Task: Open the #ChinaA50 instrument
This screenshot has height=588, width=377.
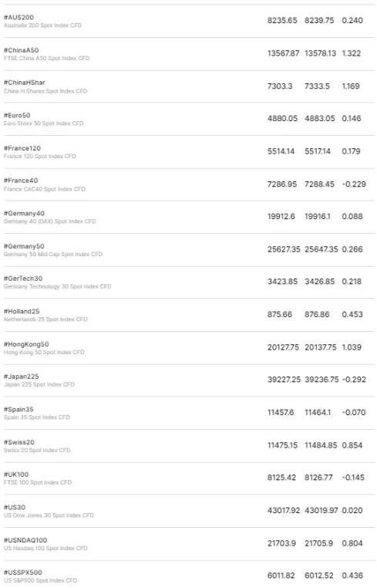Action: (x=188, y=53)
